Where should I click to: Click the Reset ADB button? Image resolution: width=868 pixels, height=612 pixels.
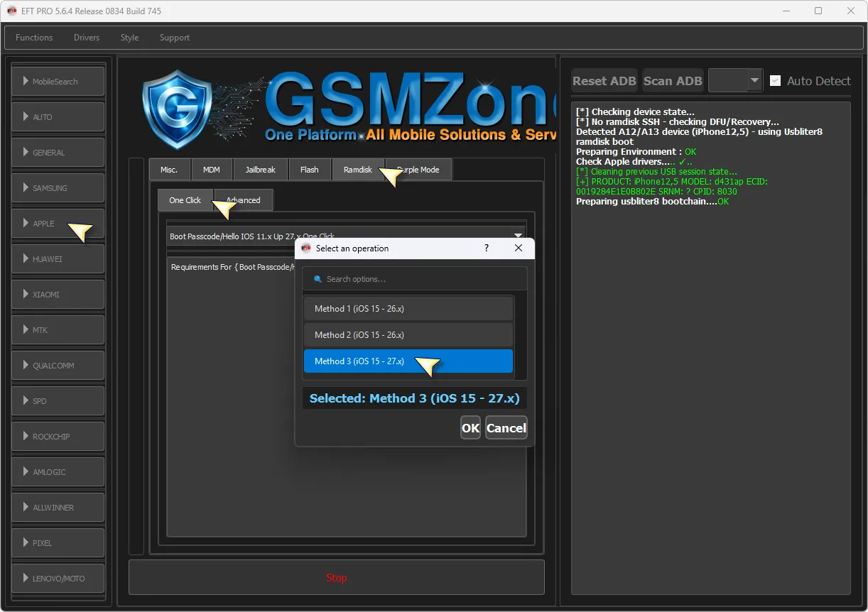coord(604,81)
